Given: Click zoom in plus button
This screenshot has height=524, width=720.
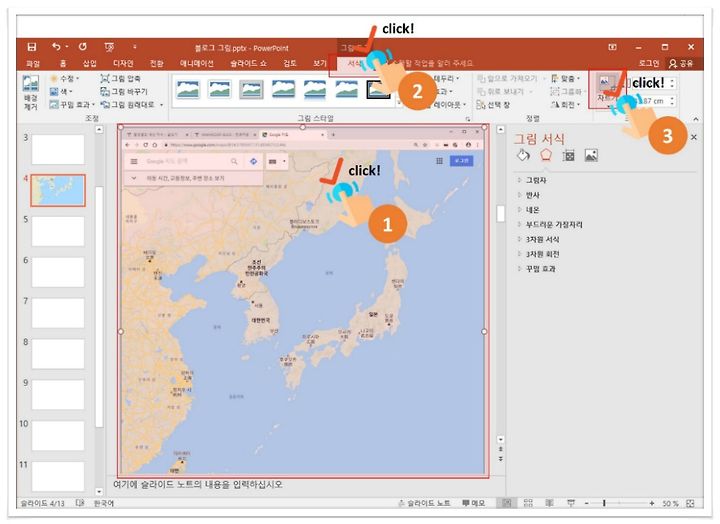Looking at the screenshot, I should [x=652, y=503].
